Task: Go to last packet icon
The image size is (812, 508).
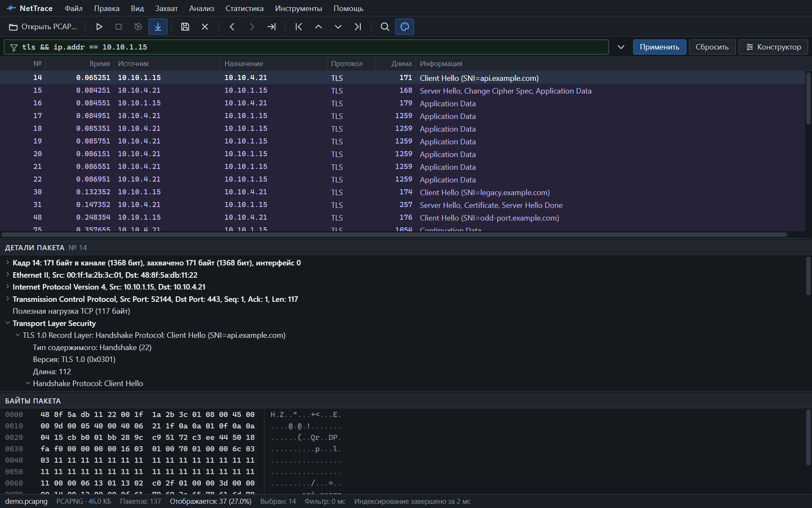Action: 358,27
